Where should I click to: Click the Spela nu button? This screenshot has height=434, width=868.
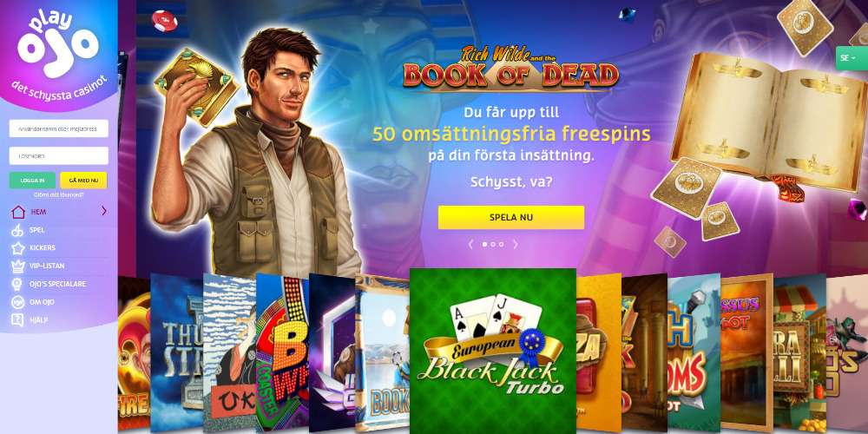[511, 218]
